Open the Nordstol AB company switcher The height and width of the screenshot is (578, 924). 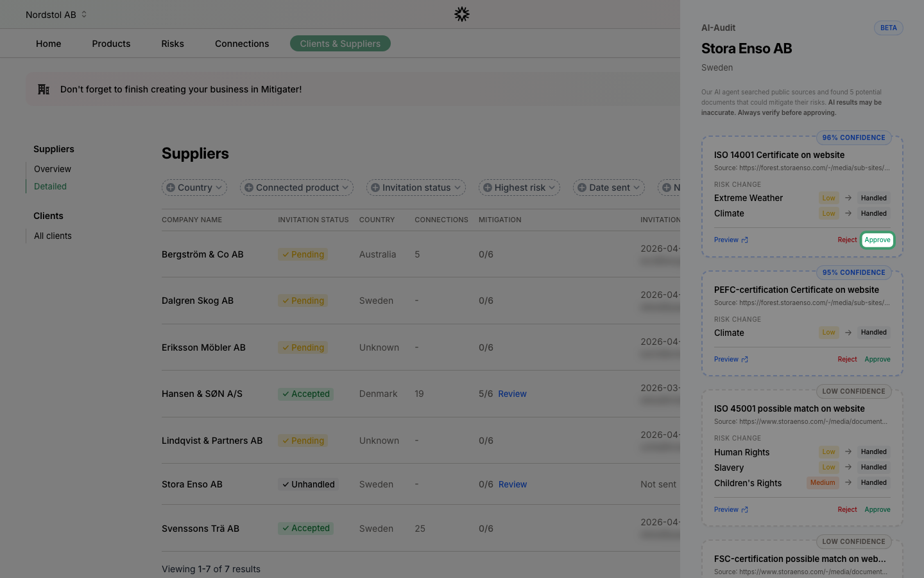pos(56,14)
